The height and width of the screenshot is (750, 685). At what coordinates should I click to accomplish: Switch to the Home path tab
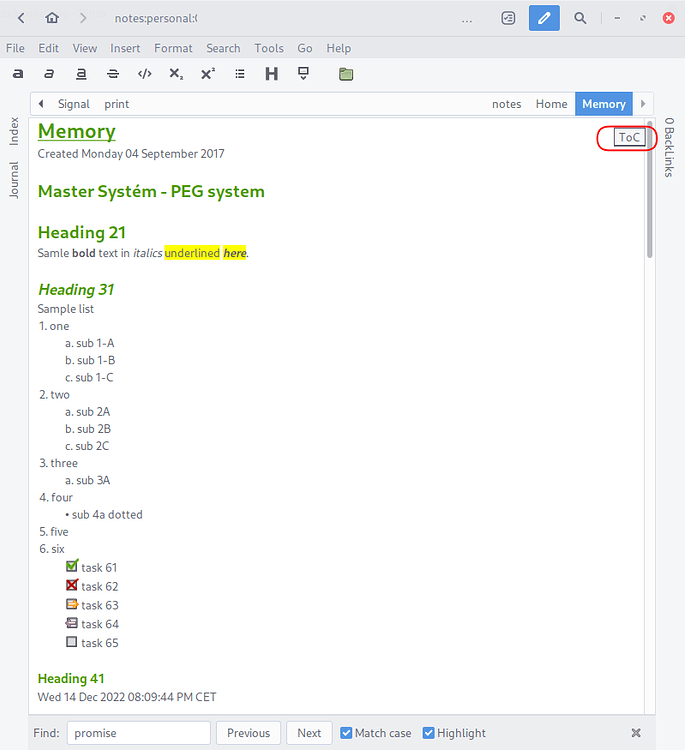(x=552, y=104)
